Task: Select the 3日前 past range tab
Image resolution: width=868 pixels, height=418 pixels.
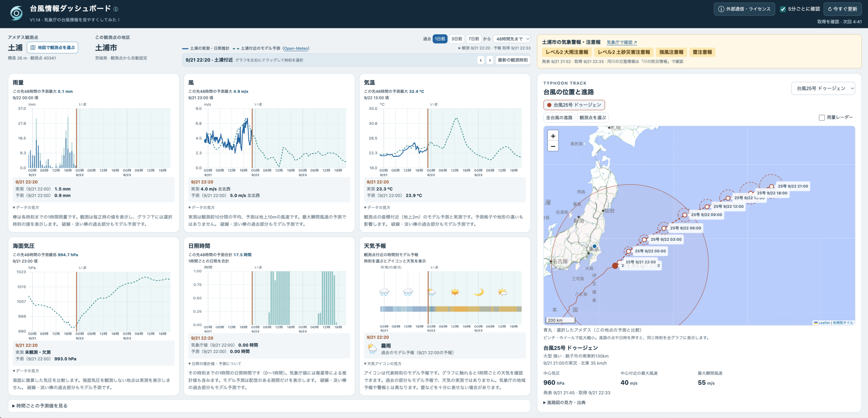Action: click(457, 39)
